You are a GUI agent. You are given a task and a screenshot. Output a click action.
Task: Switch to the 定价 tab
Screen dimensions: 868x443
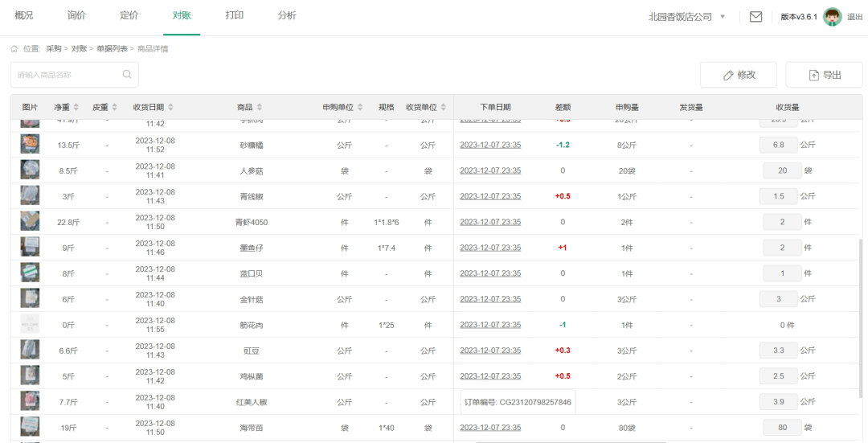click(x=129, y=16)
